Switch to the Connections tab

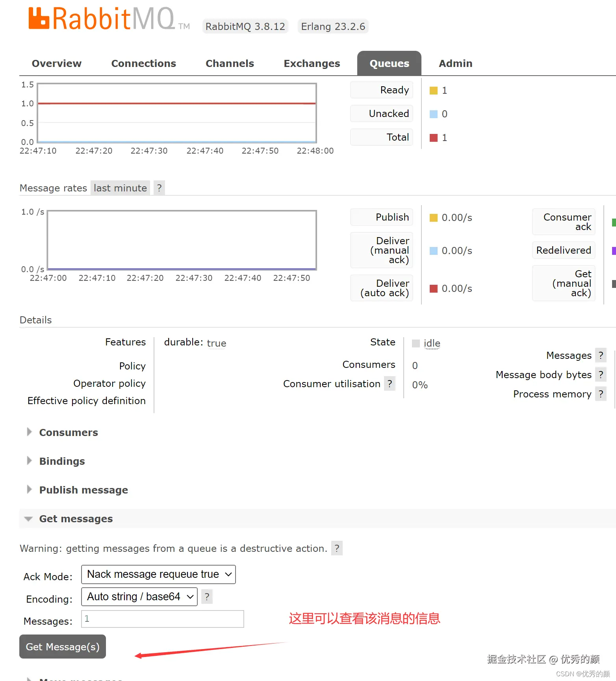point(143,63)
